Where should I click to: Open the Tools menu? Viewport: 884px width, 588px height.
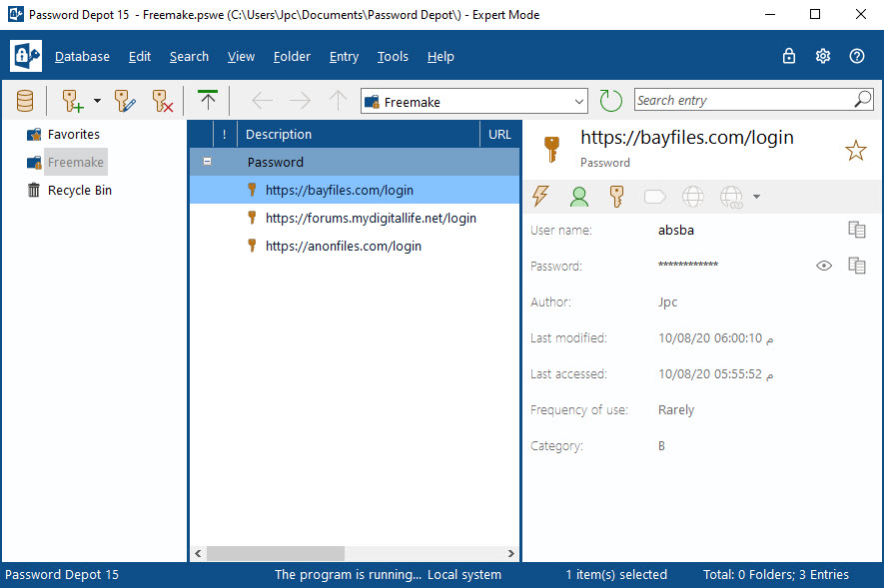(393, 56)
